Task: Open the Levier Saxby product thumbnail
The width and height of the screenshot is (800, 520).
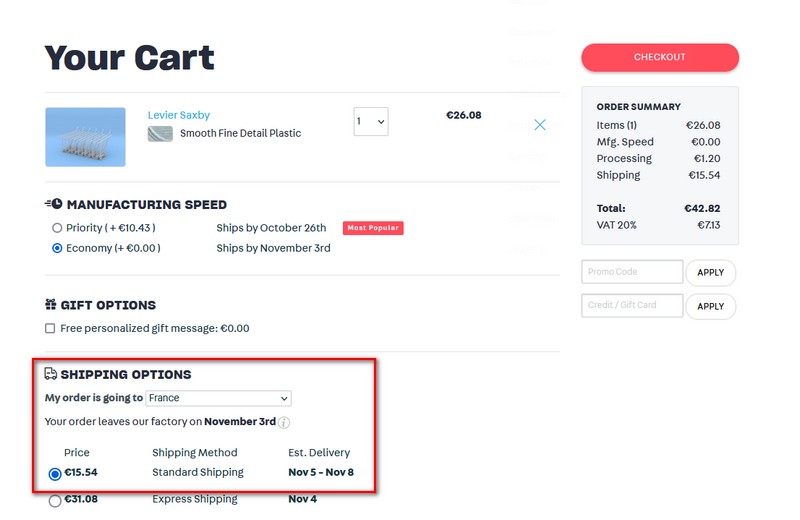Action: pos(85,137)
